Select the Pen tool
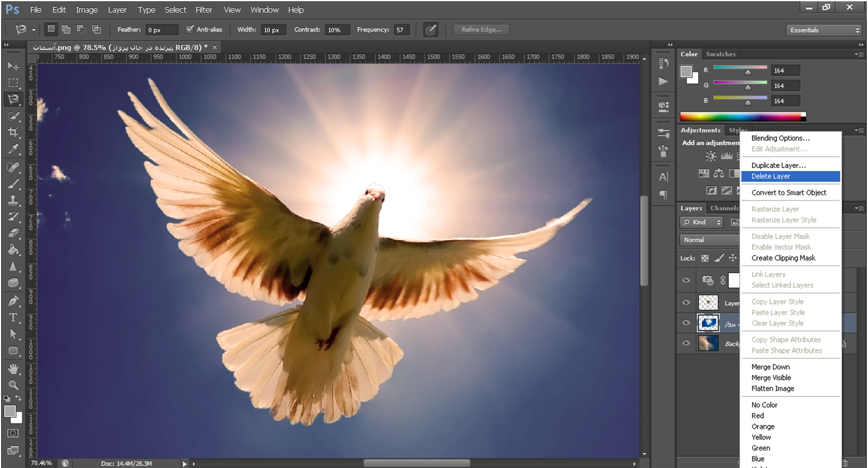The image size is (868, 468). 13,301
